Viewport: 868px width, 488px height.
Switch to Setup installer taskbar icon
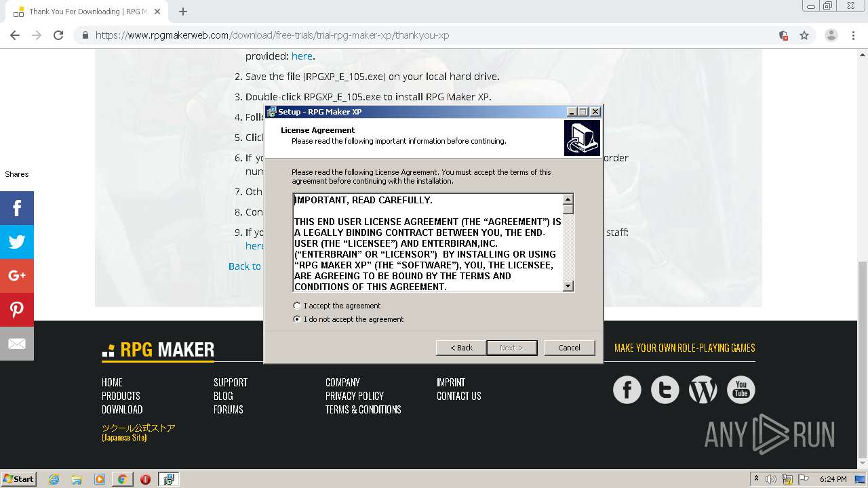coord(168,479)
